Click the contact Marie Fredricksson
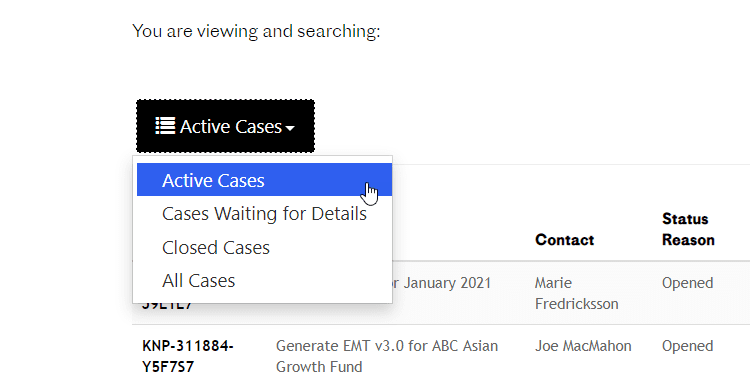 [x=576, y=293]
